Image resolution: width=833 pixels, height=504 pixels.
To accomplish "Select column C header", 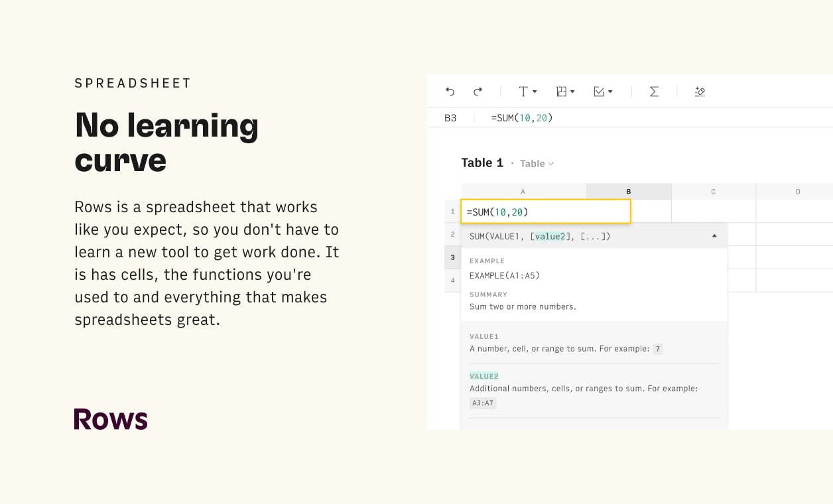I will click(714, 192).
